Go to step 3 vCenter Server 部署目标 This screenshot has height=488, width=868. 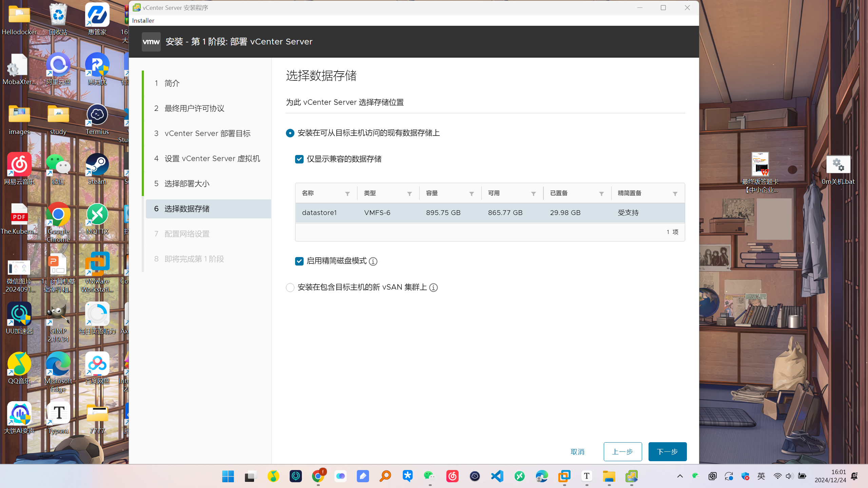point(208,133)
